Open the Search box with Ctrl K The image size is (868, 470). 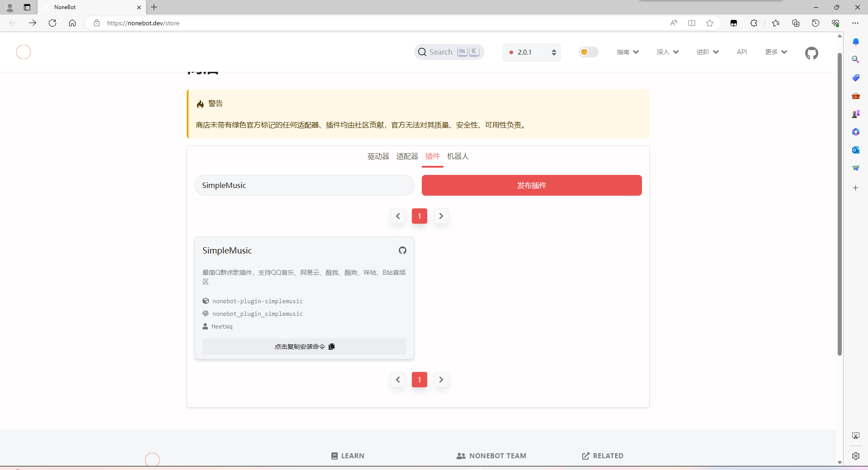point(449,52)
